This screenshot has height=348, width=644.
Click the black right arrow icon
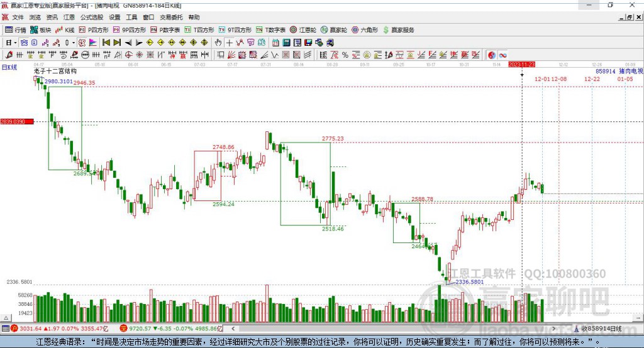coord(139,43)
